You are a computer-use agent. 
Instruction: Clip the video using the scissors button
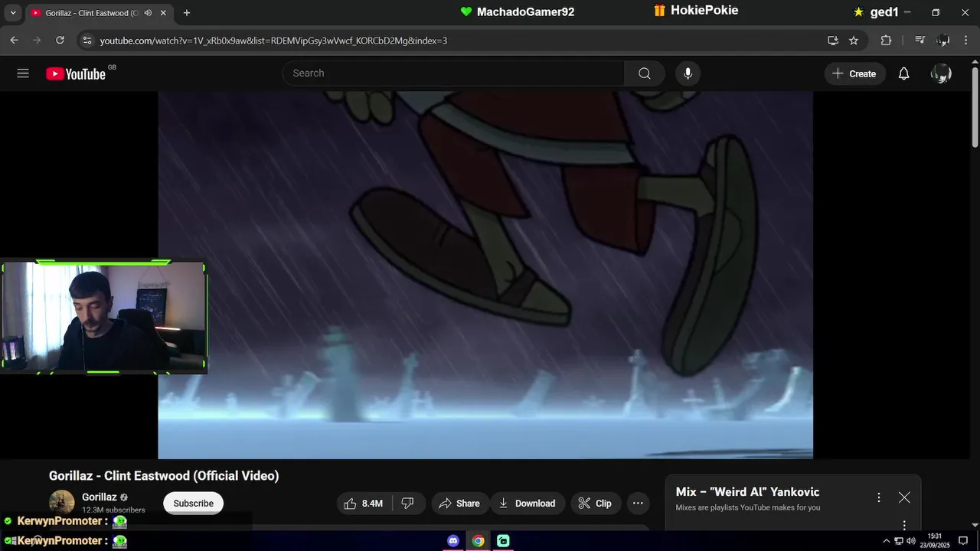(x=595, y=503)
